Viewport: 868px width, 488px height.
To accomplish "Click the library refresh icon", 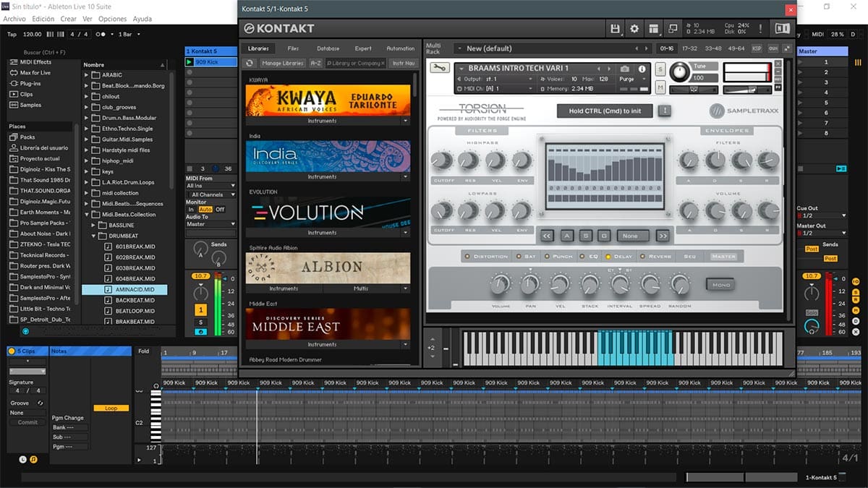I will point(250,63).
